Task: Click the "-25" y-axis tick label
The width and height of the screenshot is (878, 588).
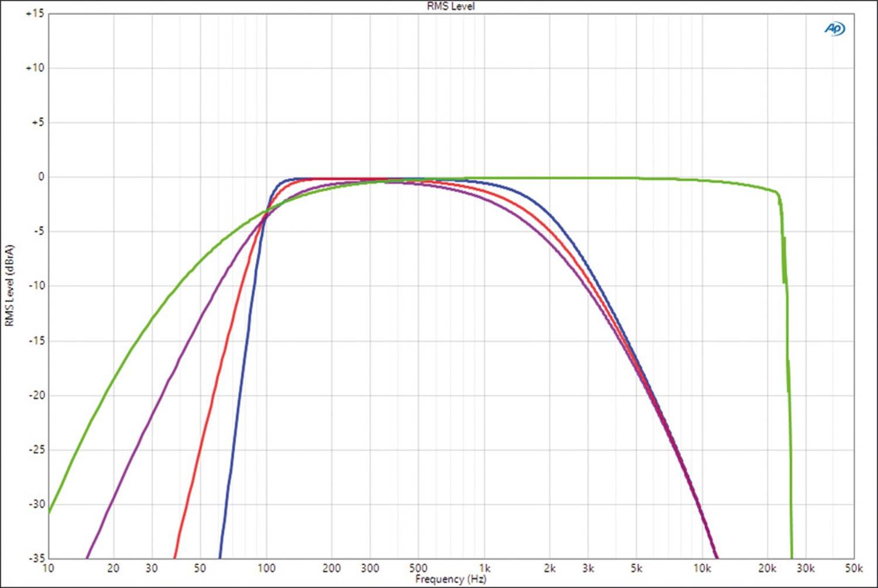Action: [x=36, y=449]
